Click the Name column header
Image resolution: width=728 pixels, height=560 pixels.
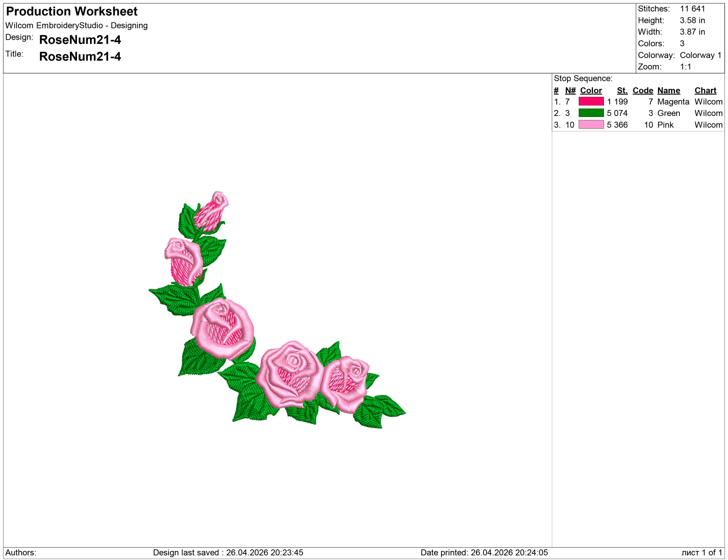pos(668,90)
